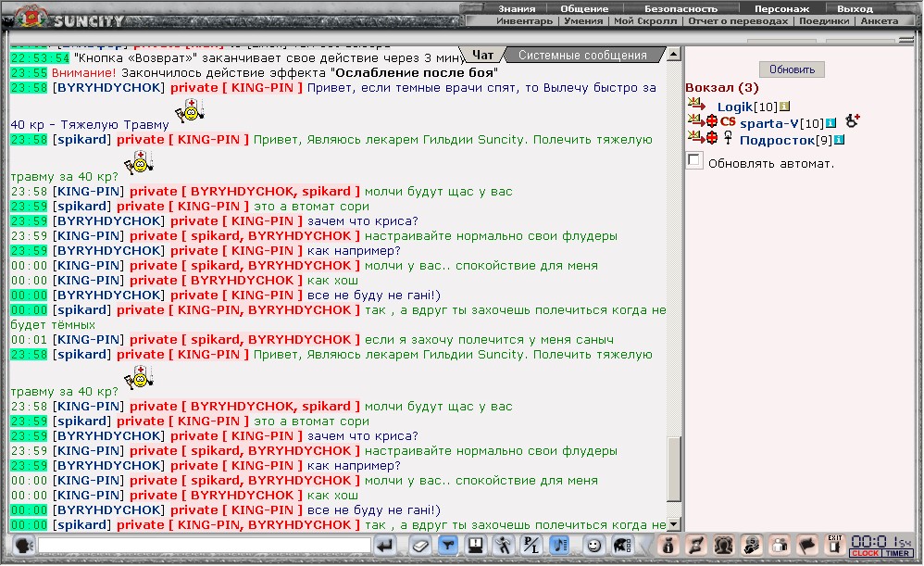
Task: Open the group faces icon
Action: (x=724, y=546)
